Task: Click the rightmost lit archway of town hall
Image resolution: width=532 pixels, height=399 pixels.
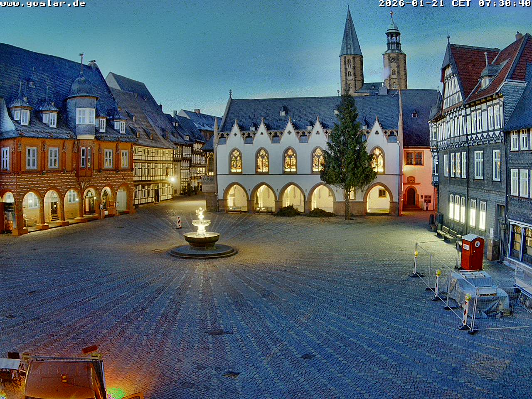Action: click(378, 199)
